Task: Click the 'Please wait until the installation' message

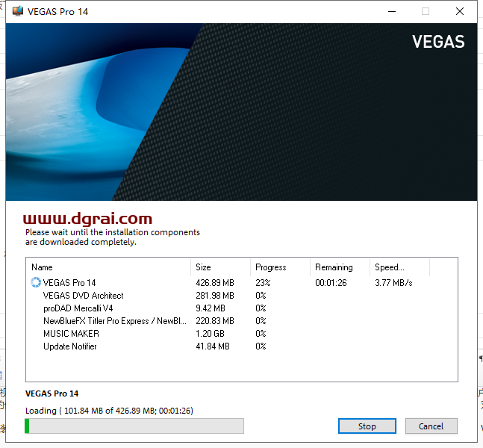Action: pos(113,237)
